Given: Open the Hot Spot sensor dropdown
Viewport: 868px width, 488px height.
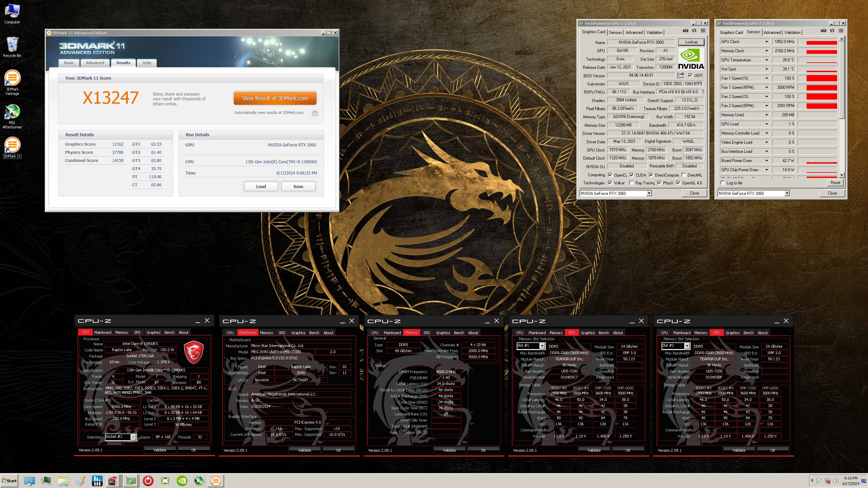Looking at the screenshot, I should coord(767,69).
